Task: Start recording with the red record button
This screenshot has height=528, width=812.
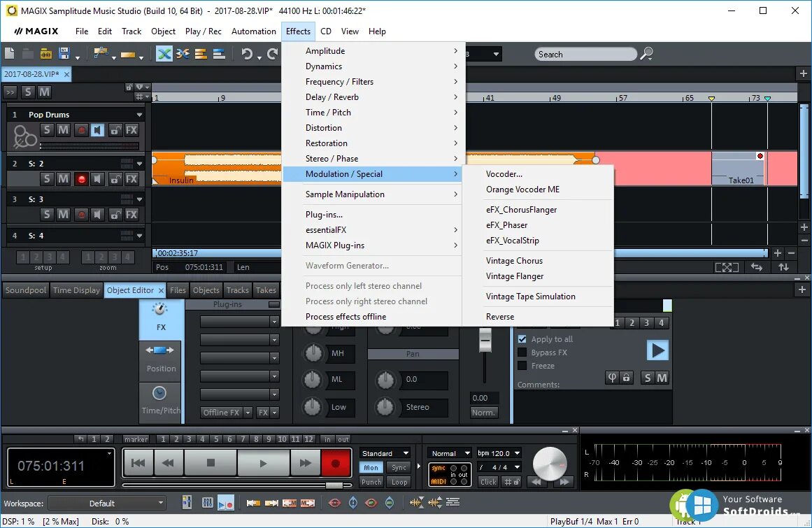Action: 336,463
